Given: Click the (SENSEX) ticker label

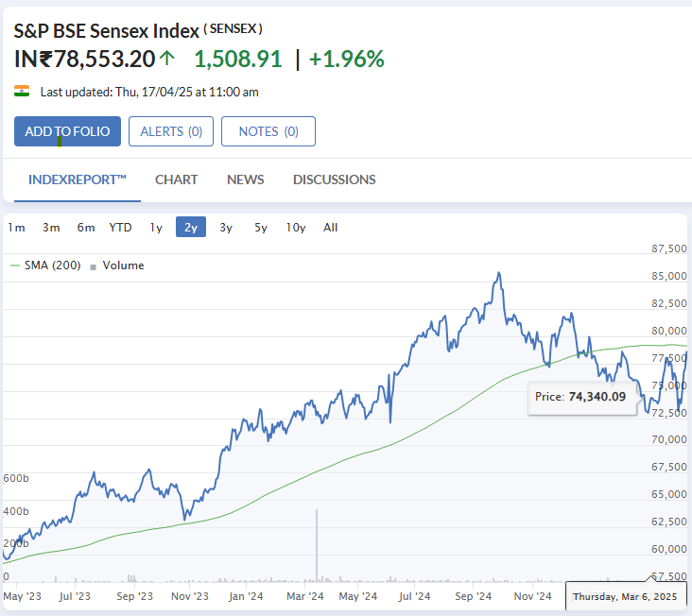Looking at the screenshot, I should click(x=233, y=29).
